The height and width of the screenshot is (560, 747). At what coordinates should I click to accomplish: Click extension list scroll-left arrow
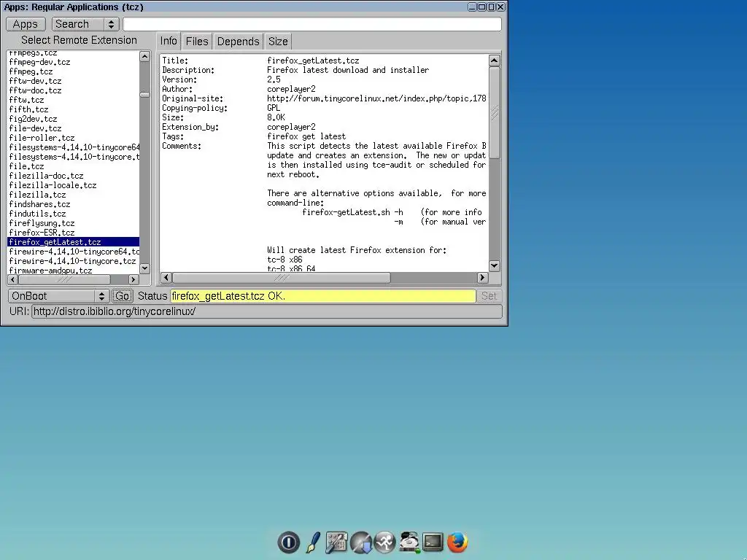[x=13, y=279]
